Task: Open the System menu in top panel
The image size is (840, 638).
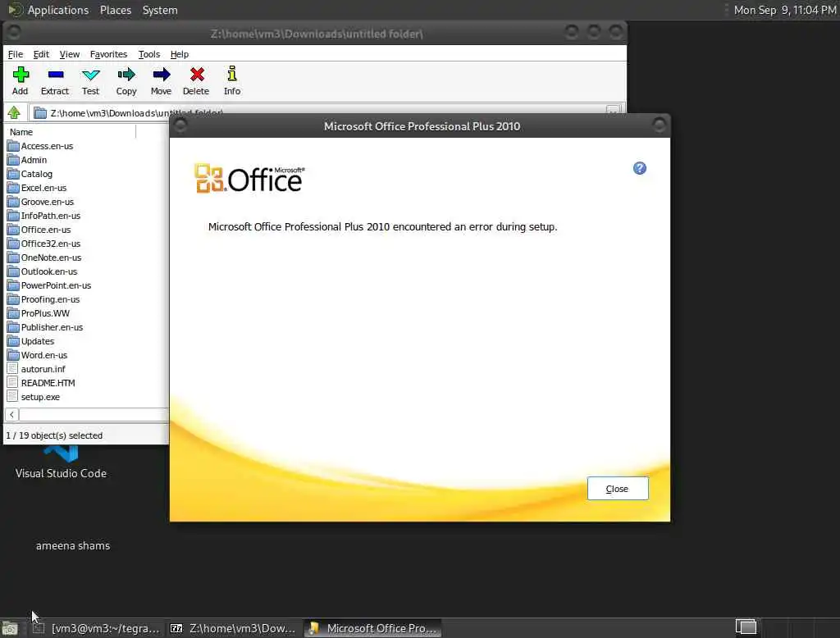Action: 160,10
